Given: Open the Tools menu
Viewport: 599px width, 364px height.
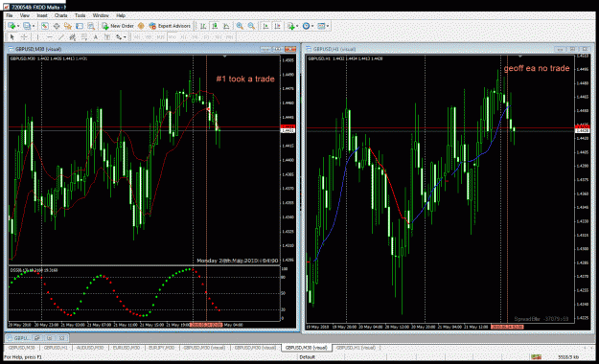Looking at the screenshot, I should [80, 15].
